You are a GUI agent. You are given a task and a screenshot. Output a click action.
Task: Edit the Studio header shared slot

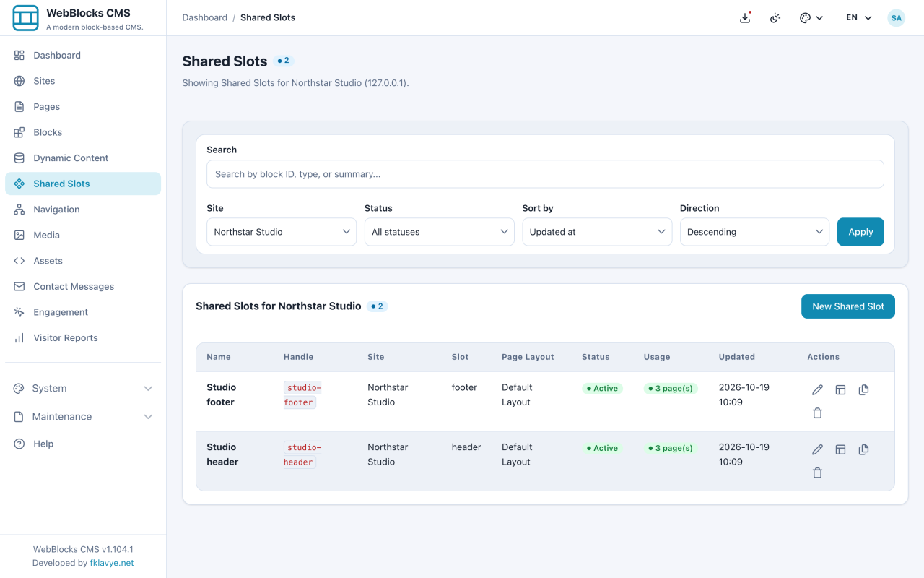817,449
